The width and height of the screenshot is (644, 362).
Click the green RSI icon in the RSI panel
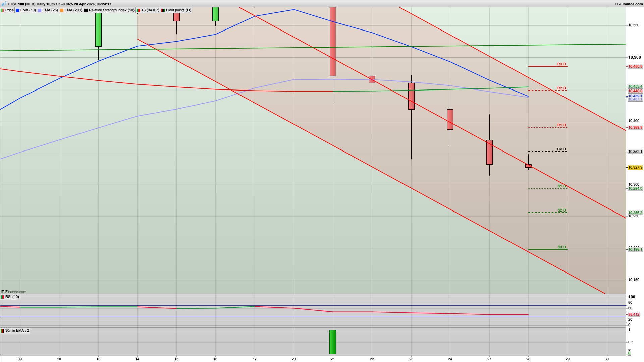[3, 297]
